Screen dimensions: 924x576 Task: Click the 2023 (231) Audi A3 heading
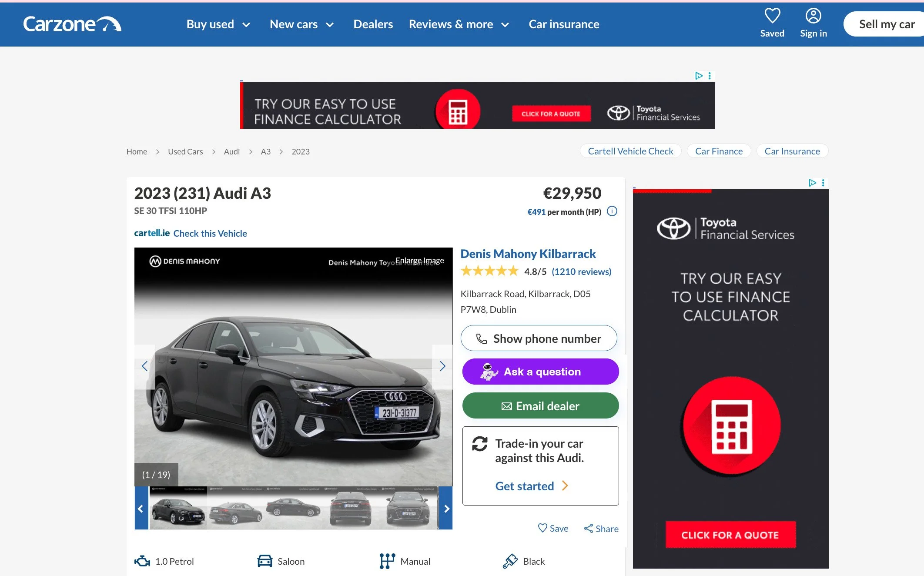pos(203,193)
